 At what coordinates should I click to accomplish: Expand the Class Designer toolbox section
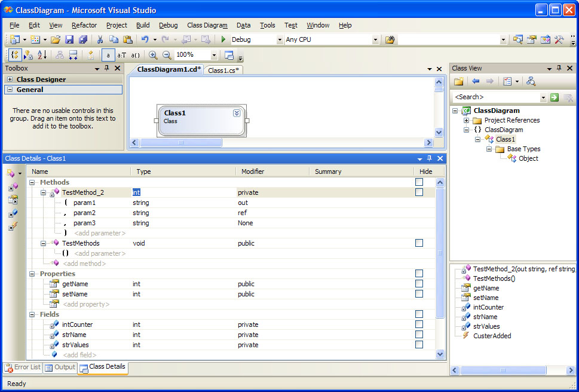(x=10, y=79)
